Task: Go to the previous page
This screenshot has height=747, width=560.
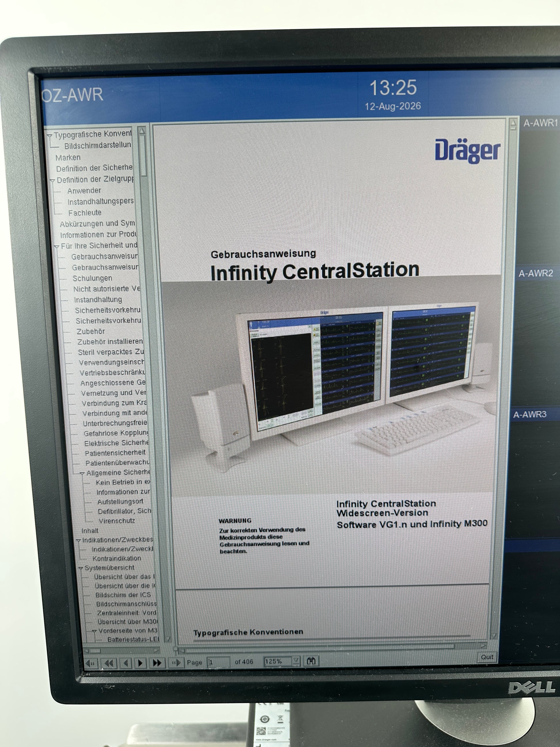Action: pyautogui.click(x=125, y=663)
